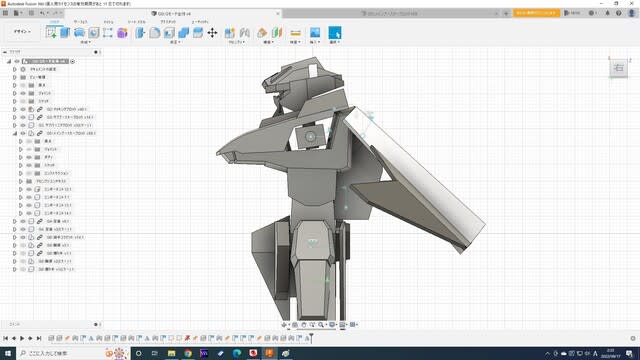Screen dimensions: 640x360
Task: Select the Press Pull tool
Action: coord(140,33)
